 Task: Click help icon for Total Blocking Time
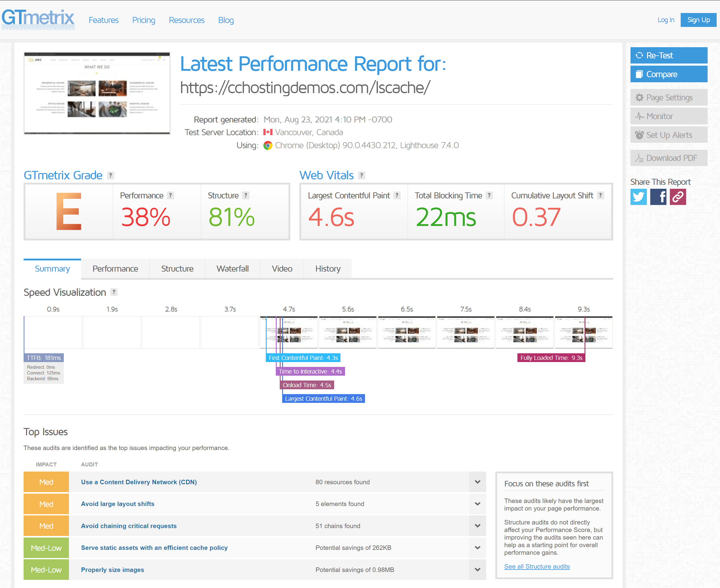pyautogui.click(x=489, y=195)
